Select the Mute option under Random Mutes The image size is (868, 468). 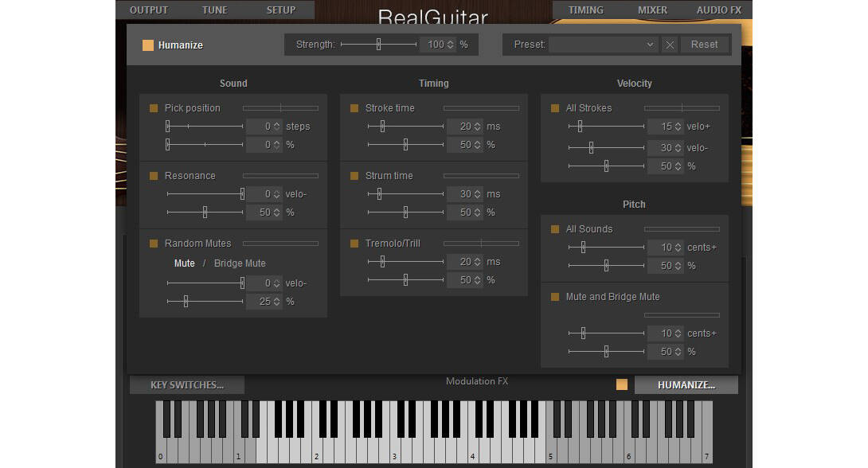184,263
